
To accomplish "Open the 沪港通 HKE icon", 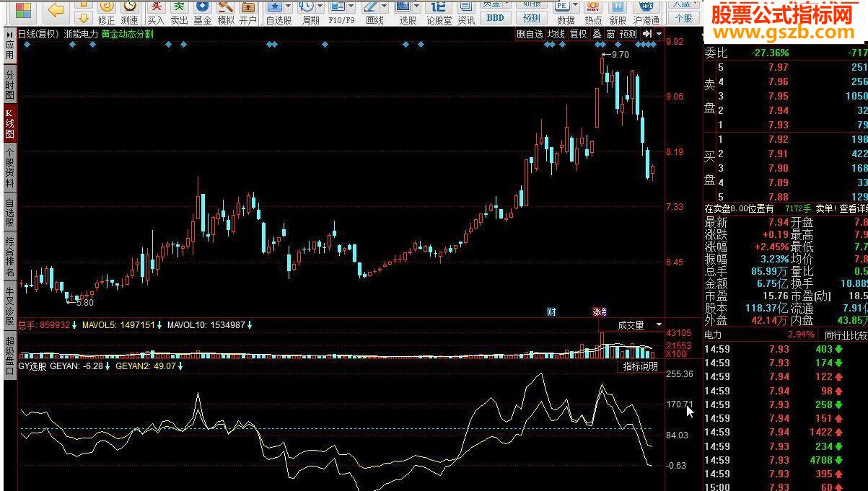I will click(x=646, y=12).
